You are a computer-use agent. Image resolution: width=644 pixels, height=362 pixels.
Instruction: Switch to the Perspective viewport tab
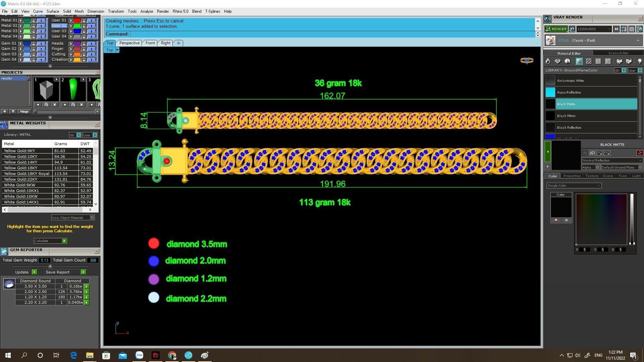[129, 43]
